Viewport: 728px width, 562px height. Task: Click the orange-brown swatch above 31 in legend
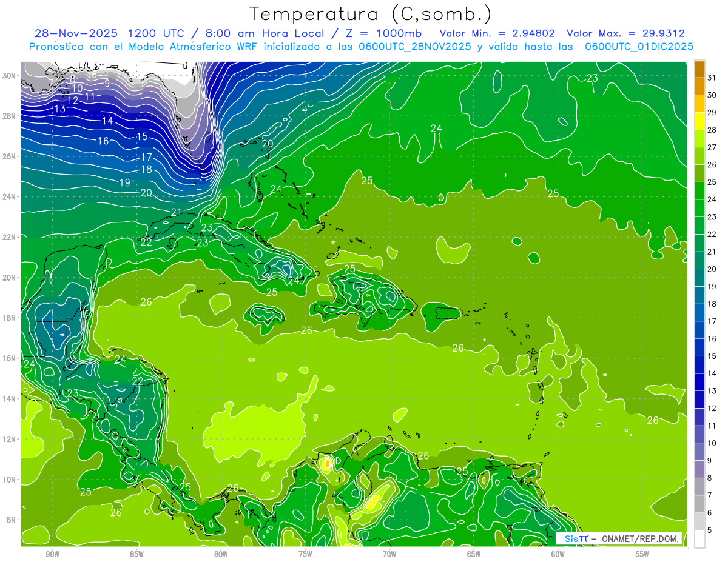699,69
